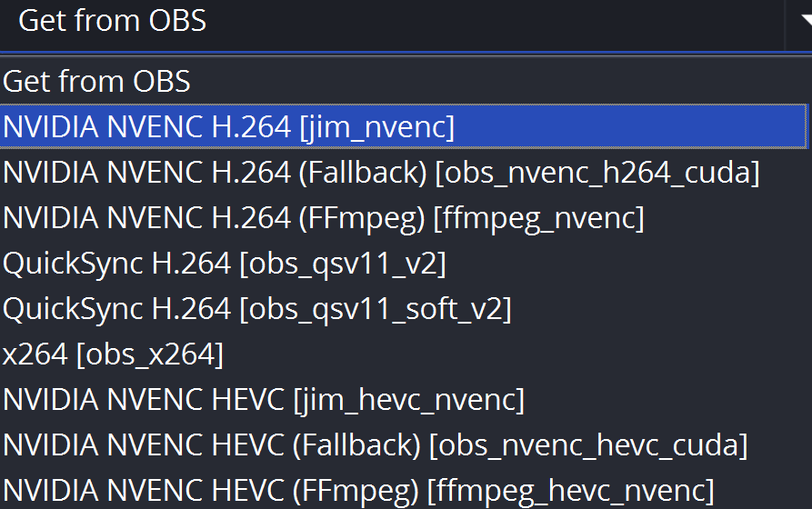812x509 pixels.
Task: Select QuickSync H.264 [obs_qsv11_v2] encoder
Action: (x=404, y=263)
